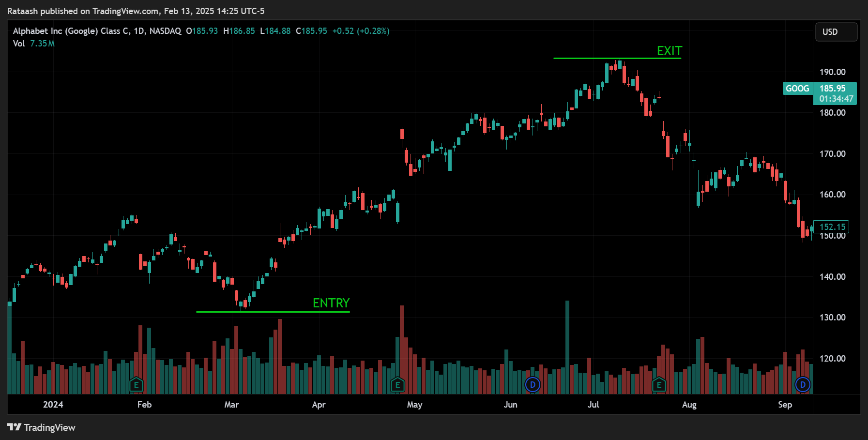Click the 140.00 price axis label

click(x=833, y=277)
